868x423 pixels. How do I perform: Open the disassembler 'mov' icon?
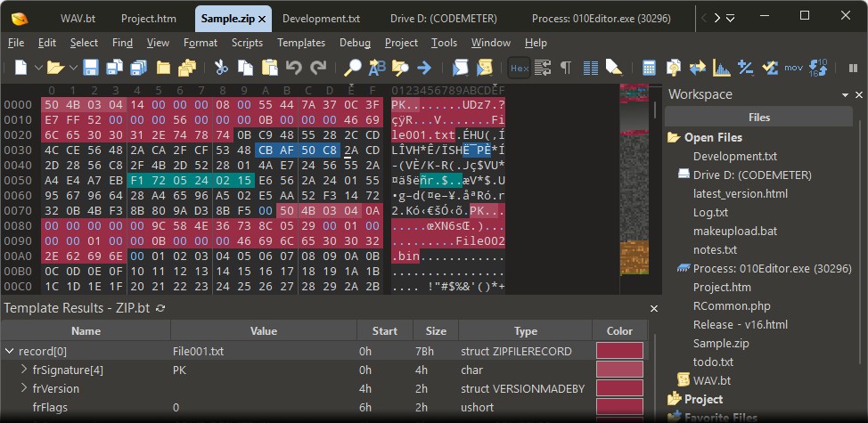(793, 68)
